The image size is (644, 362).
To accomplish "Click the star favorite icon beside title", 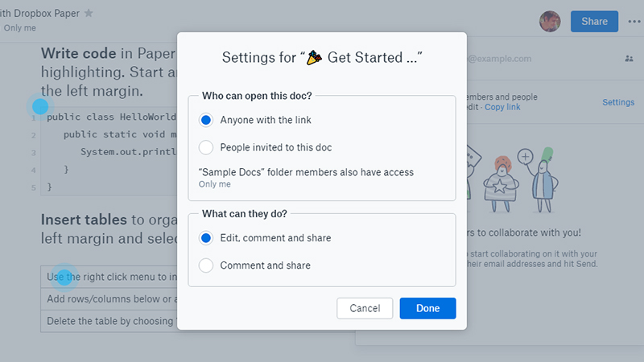I will click(89, 13).
